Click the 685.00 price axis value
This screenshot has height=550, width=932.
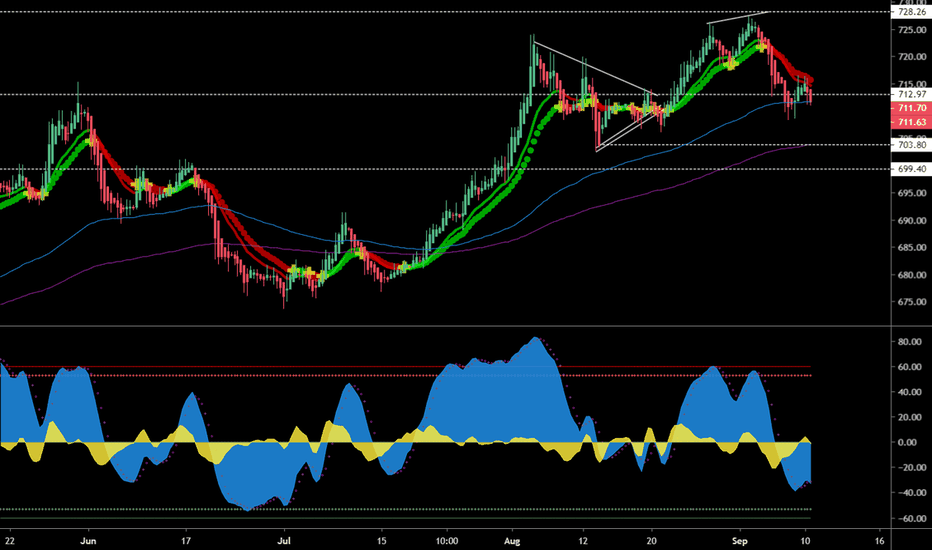point(912,247)
